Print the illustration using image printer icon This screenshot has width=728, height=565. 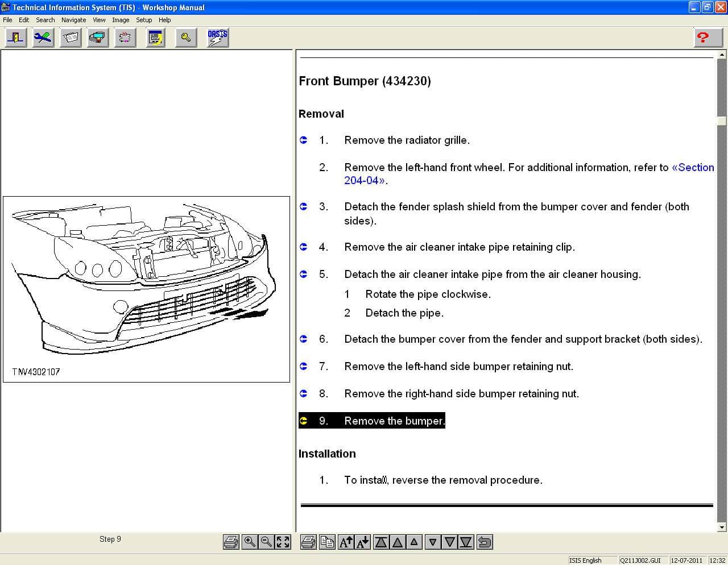[231, 542]
